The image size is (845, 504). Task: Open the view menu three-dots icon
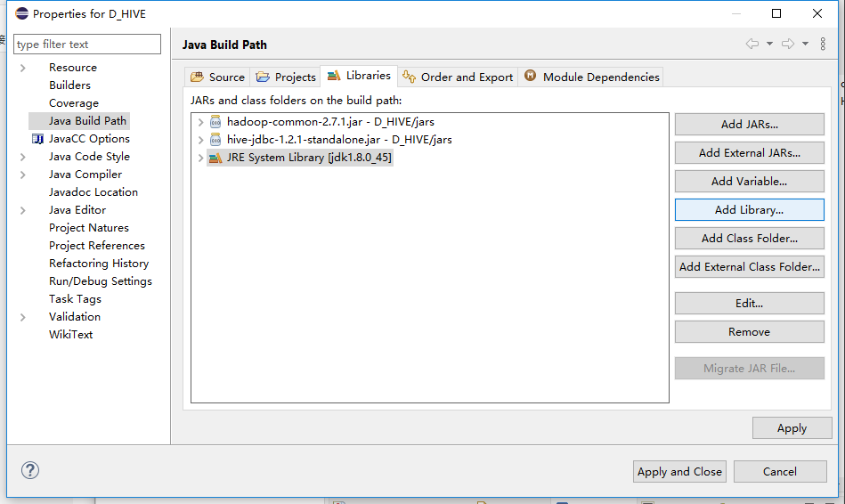(x=823, y=44)
